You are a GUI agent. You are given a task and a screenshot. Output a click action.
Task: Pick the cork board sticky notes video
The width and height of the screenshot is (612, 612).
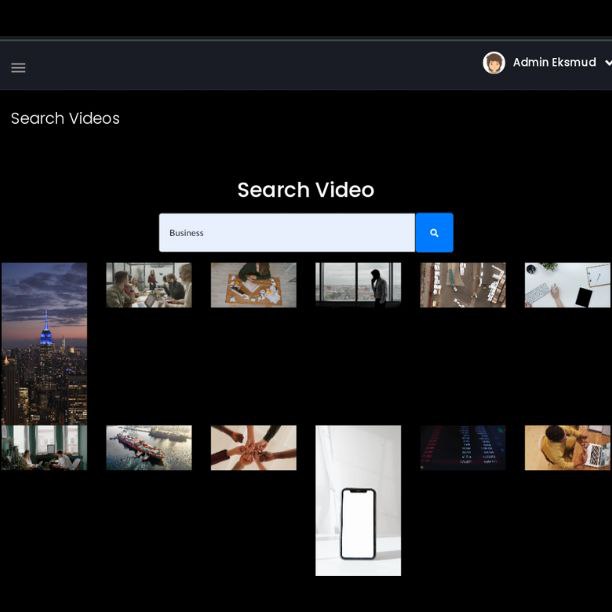tap(253, 285)
